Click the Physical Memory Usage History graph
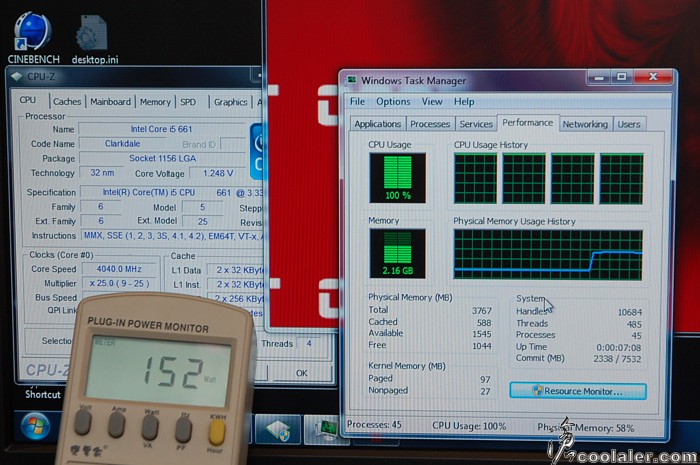The height and width of the screenshot is (465, 700). point(548,255)
